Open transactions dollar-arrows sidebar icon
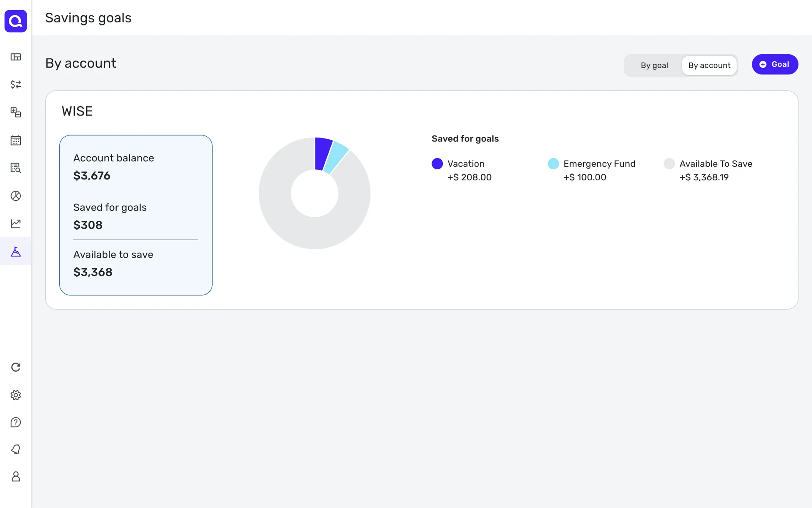 click(16, 84)
